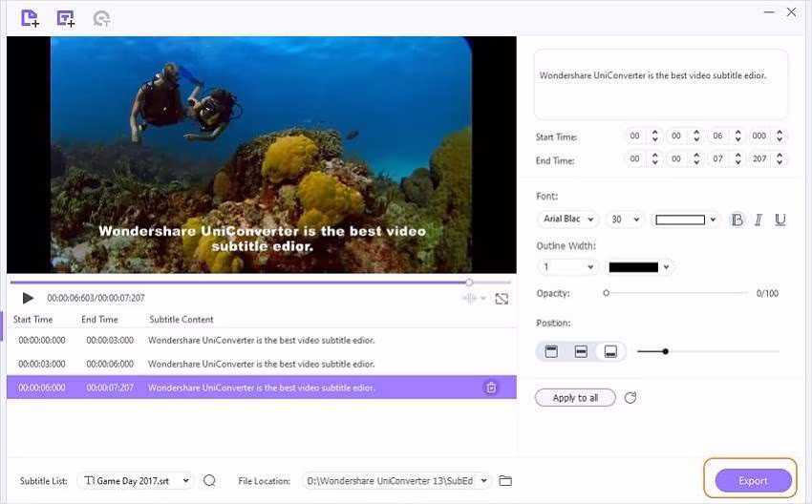Toggle bold subtitle text
812x504 pixels.
(737, 220)
